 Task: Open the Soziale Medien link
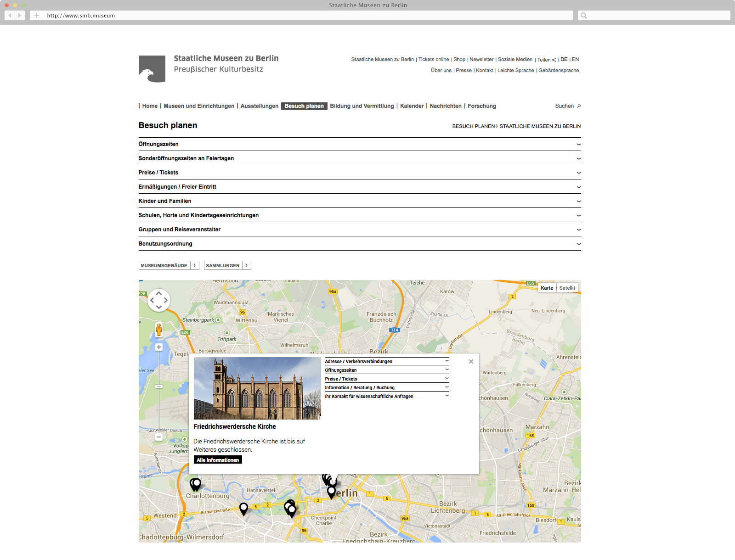coord(515,60)
